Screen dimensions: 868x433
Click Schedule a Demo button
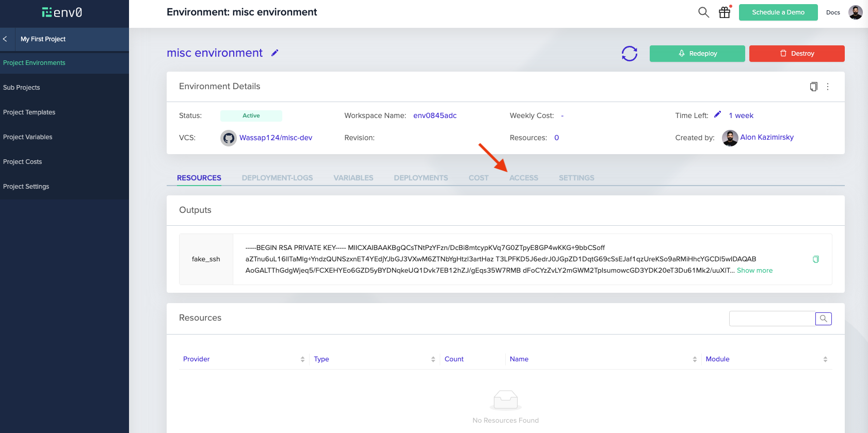tap(778, 12)
